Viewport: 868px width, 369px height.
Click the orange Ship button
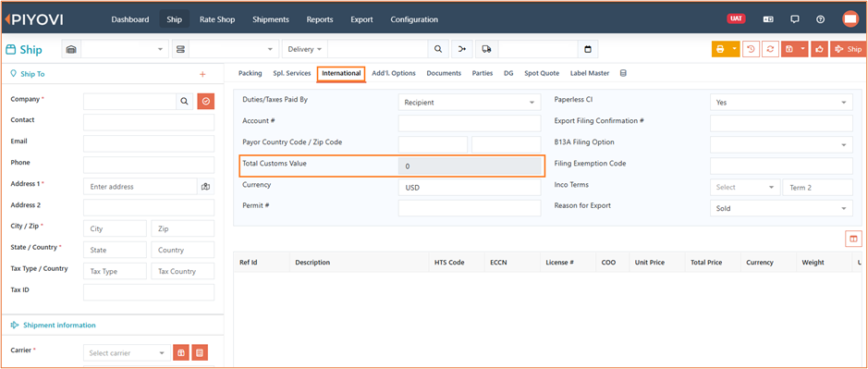pos(848,49)
